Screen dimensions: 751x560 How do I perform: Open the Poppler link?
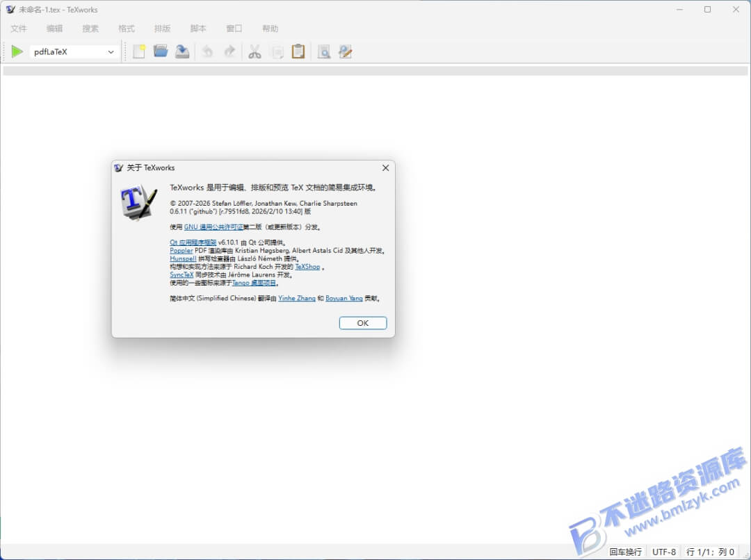(181, 251)
